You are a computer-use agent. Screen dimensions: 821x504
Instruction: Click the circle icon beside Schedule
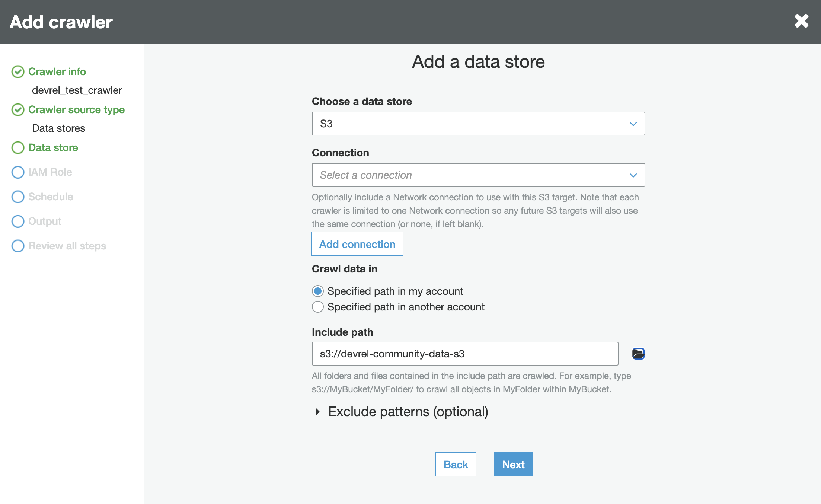[17, 197]
